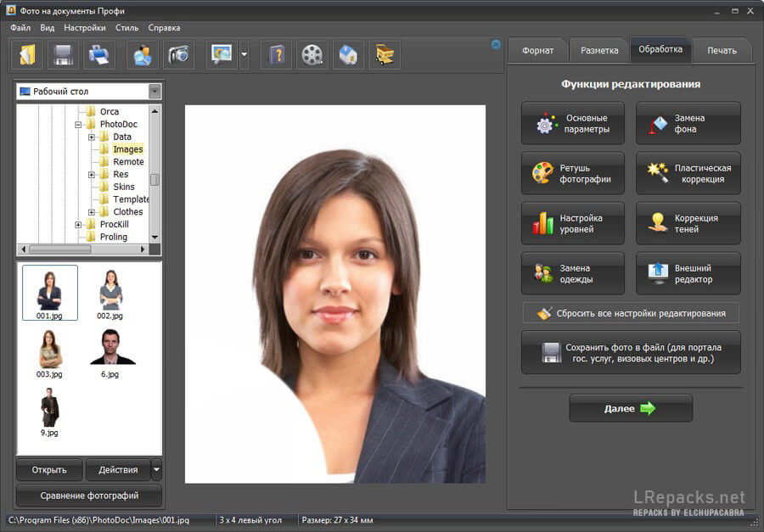Click Сбросить все настройки редактирования

[x=631, y=313]
